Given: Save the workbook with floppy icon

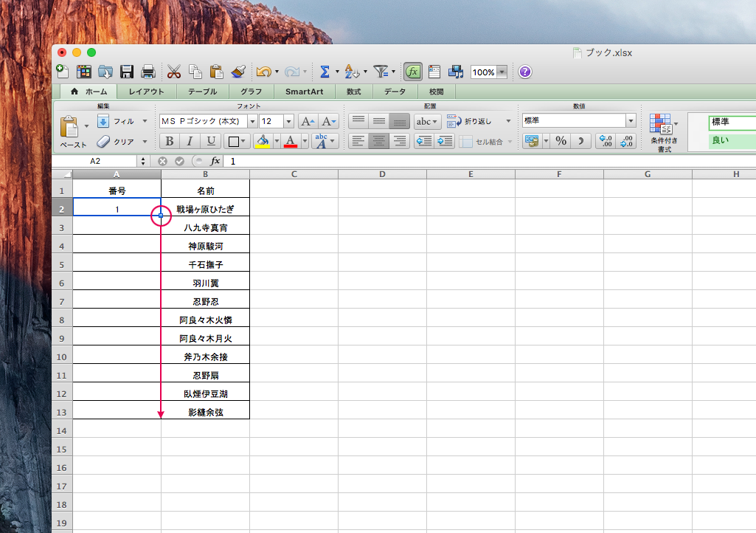Looking at the screenshot, I should tap(126, 72).
